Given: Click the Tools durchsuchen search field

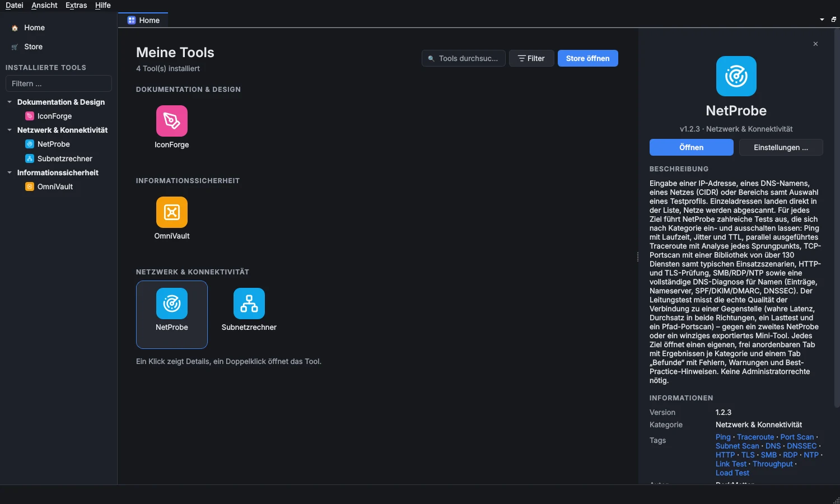Looking at the screenshot, I should [x=464, y=58].
